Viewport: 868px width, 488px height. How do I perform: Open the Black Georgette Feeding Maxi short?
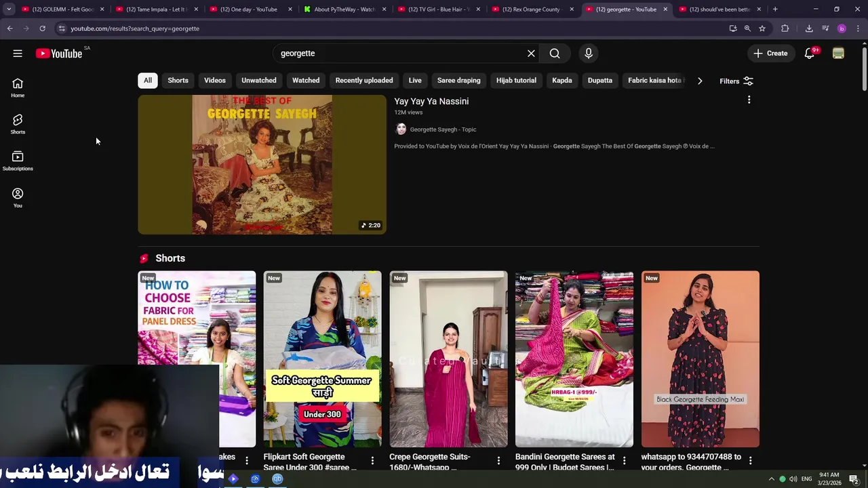(x=701, y=359)
